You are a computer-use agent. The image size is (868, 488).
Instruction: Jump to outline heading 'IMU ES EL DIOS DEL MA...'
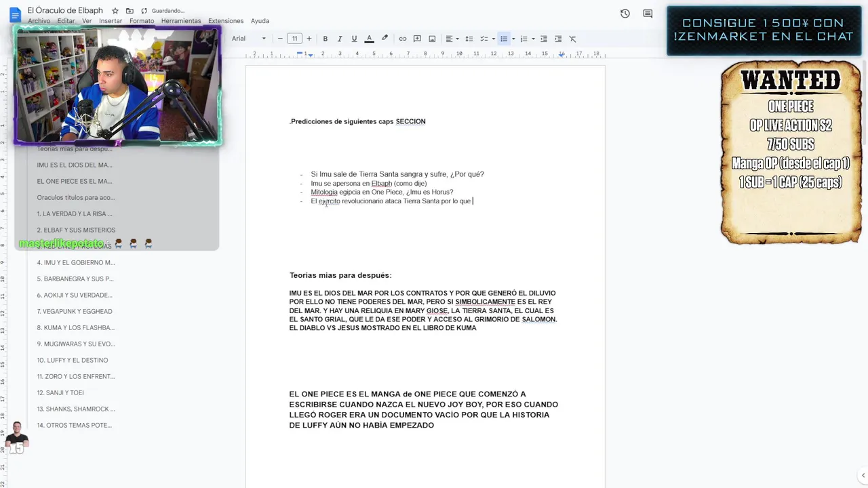[75, 165]
